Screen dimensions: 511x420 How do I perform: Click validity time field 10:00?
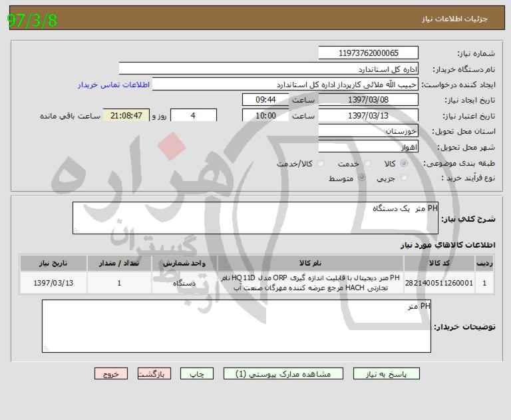(x=265, y=115)
